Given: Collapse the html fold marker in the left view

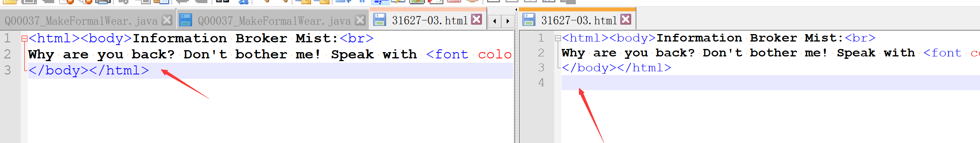Looking at the screenshot, I should [x=24, y=38].
